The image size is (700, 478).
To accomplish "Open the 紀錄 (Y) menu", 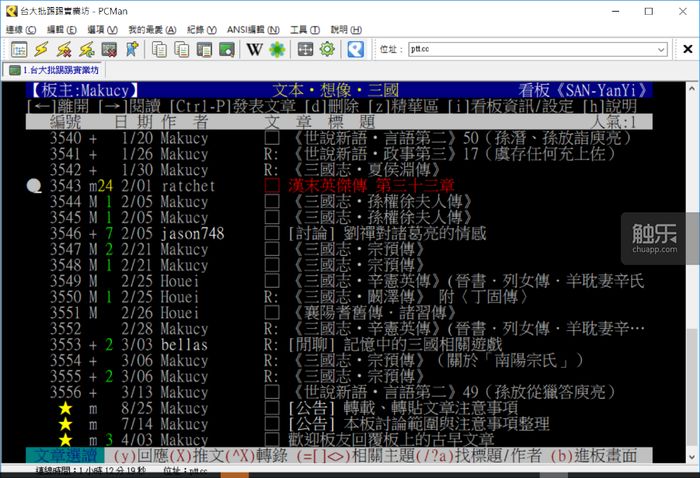I will (x=201, y=30).
